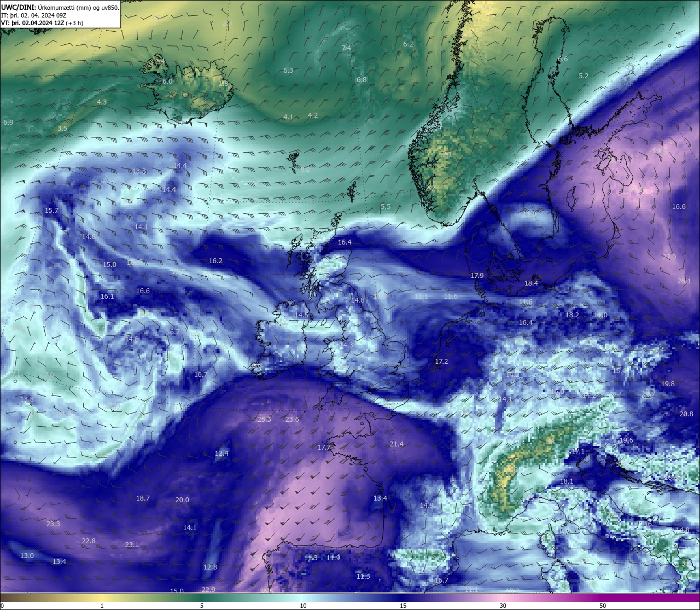Click the 13.0 value on the map
The image size is (700, 610).
coord(27,555)
